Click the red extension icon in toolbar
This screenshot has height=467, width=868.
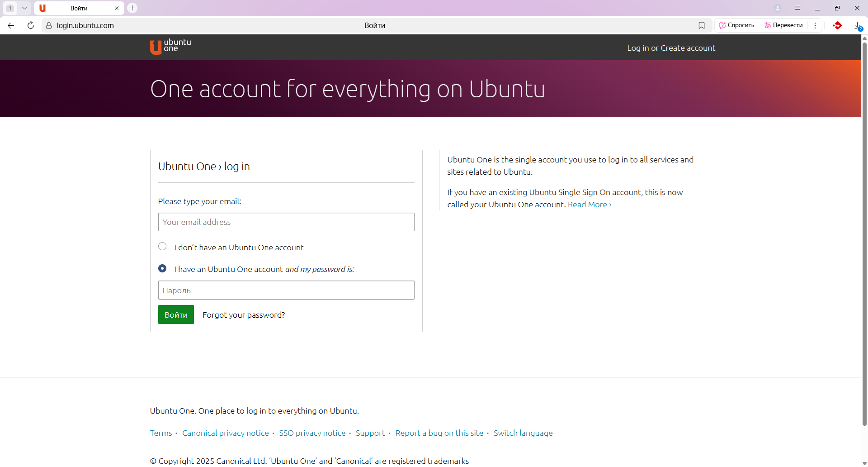[837, 25]
